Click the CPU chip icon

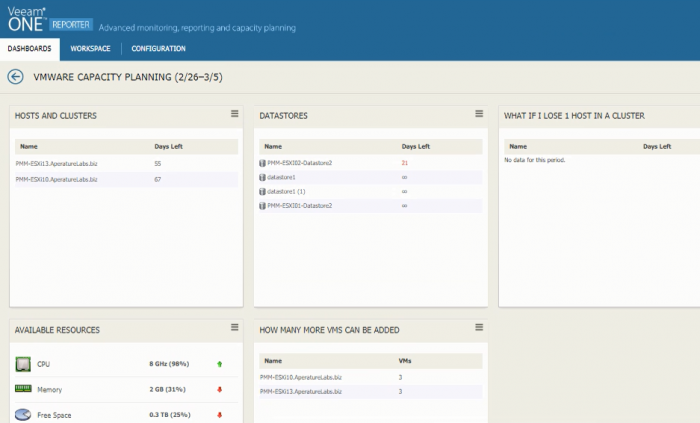pyautogui.click(x=22, y=364)
